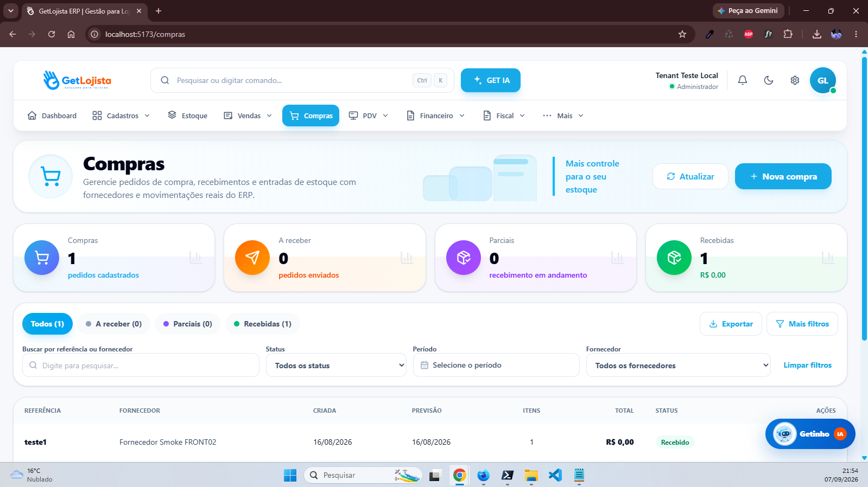Open the Todos os fornecedores dropdown
Viewport: 868px width, 487px height.
tap(678, 366)
